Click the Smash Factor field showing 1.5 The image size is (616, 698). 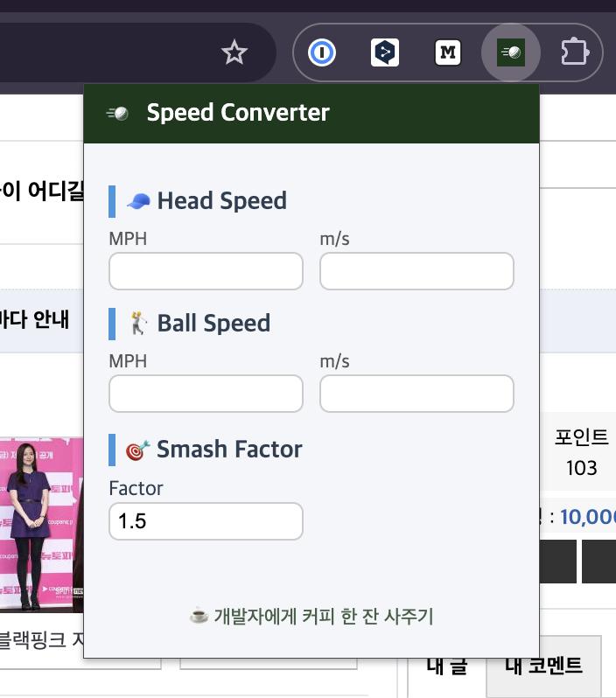206,521
